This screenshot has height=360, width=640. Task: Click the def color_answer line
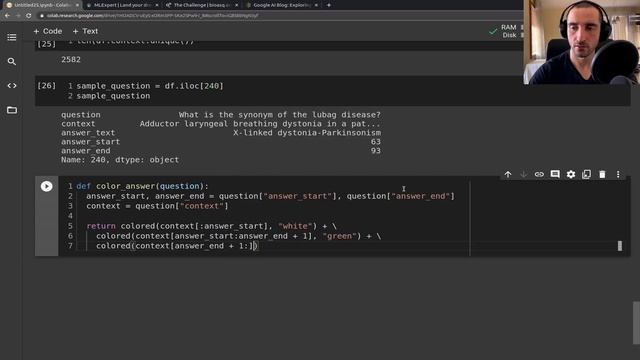click(x=142, y=186)
